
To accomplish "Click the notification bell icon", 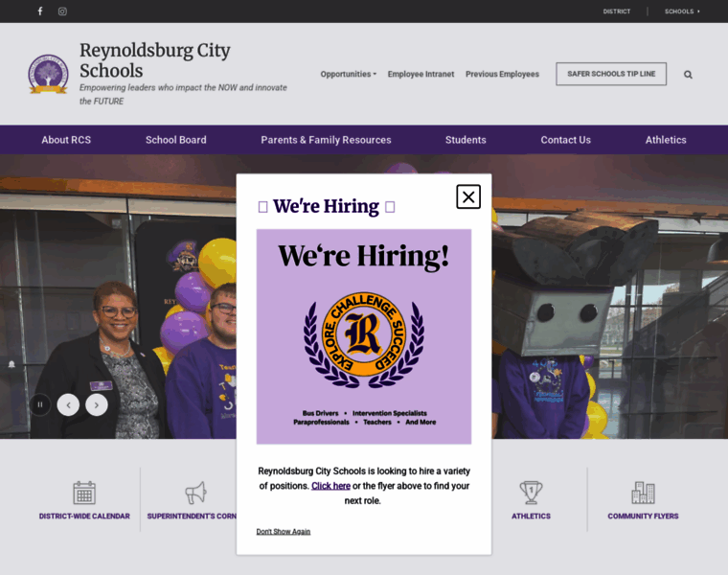I will point(11,364).
